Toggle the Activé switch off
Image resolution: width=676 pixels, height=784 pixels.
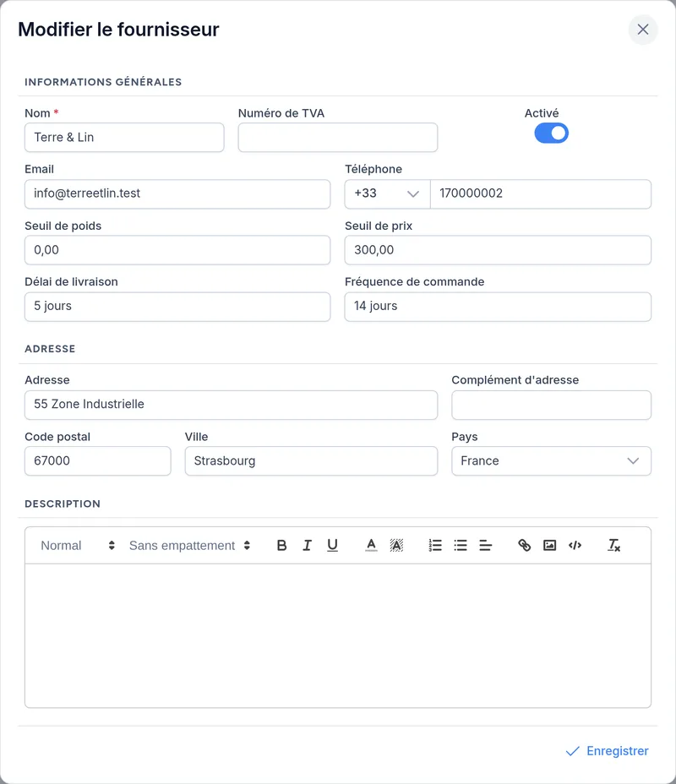[552, 133]
